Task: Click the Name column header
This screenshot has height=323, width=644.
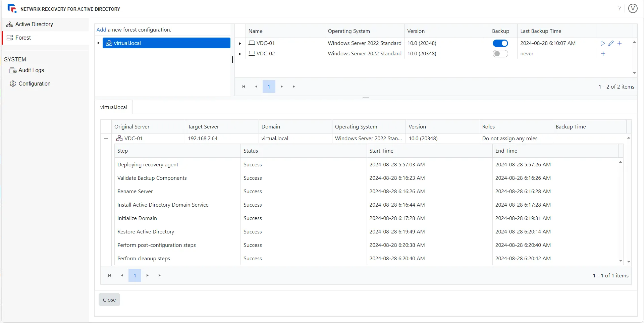Action: point(285,31)
